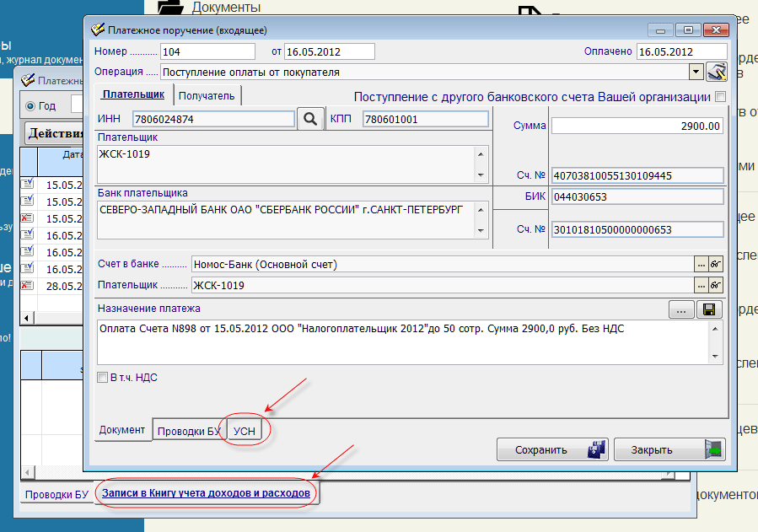
Task: Open the glasses view icon for Счет в банке
Action: pos(716,264)
